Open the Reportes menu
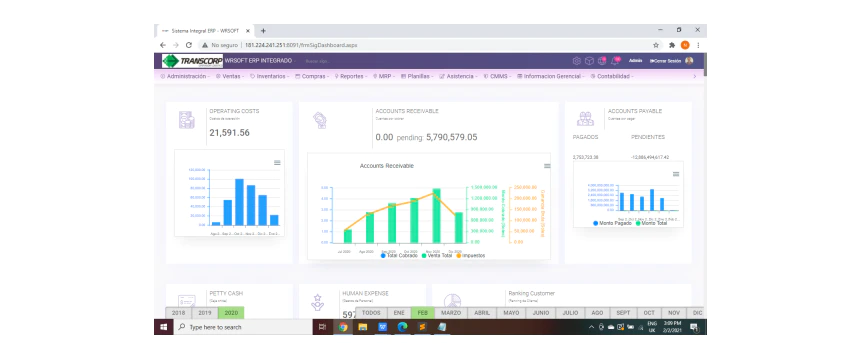Screen dimensions: 862x360 click(x=351, y=76)
